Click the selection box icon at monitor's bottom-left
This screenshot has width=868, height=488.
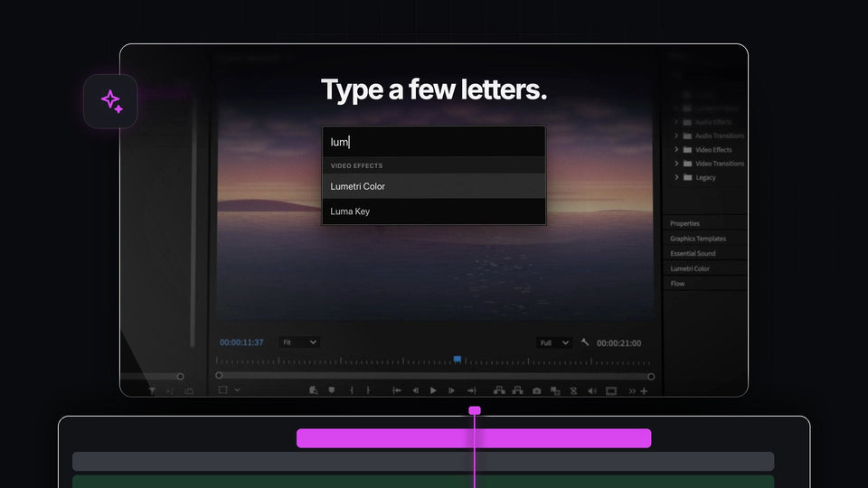pyautogui.click(x=222, y=390)
